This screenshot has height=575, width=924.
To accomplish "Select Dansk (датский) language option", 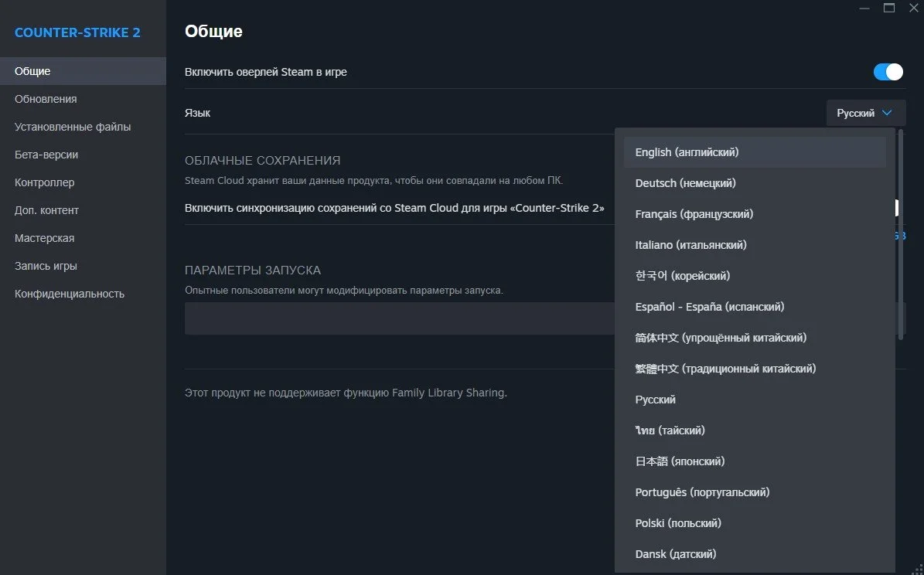I will pos(755,554).
